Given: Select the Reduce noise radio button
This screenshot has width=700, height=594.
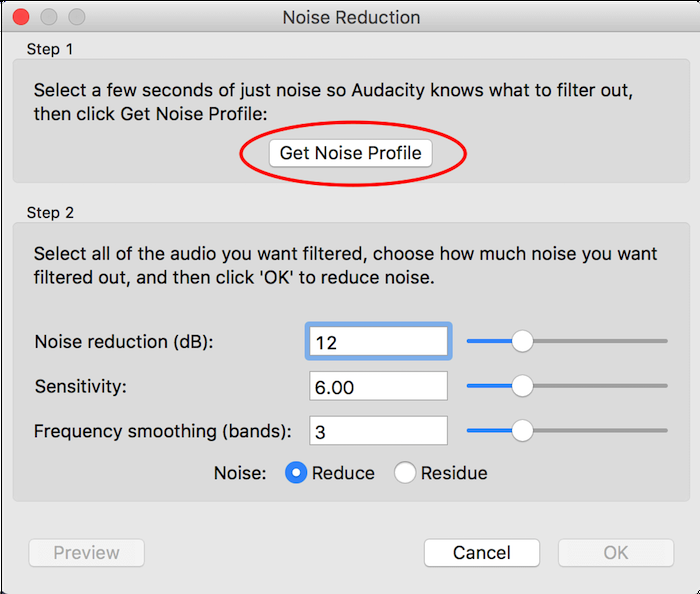Looking at the screenshot, I should [296, 473].
